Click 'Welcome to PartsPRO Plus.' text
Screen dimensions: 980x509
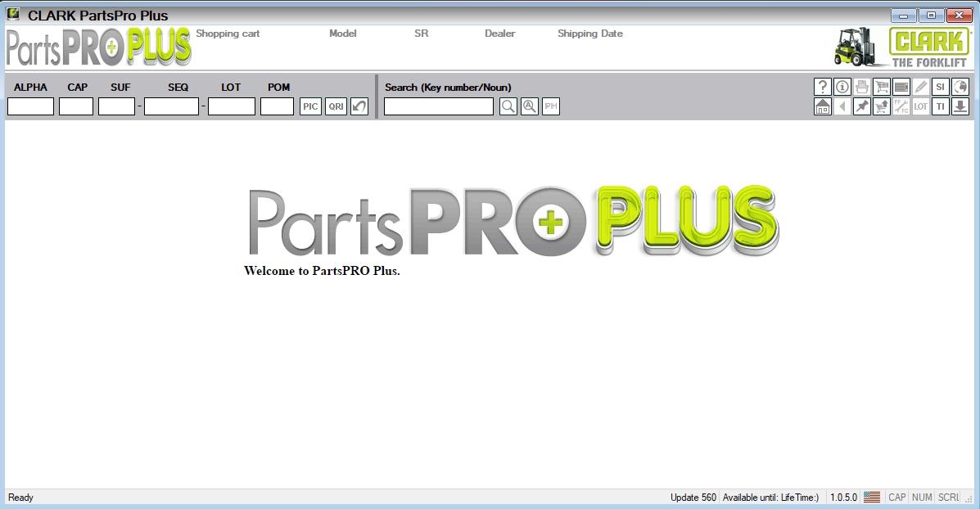[322, 271]
